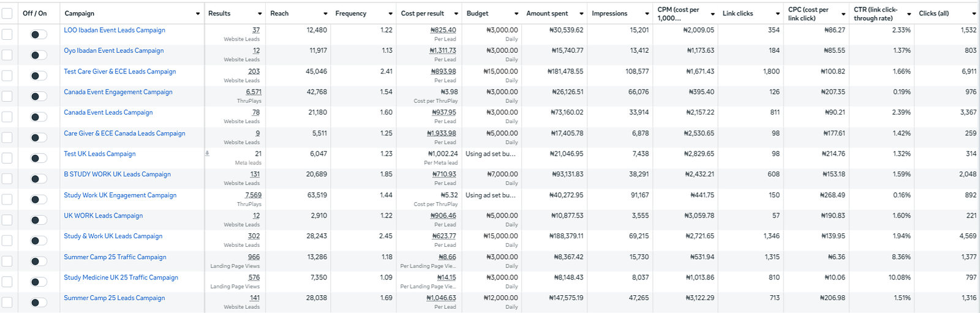
Task: Click amount spent ₦188,379.11
Action: [567, 236]
